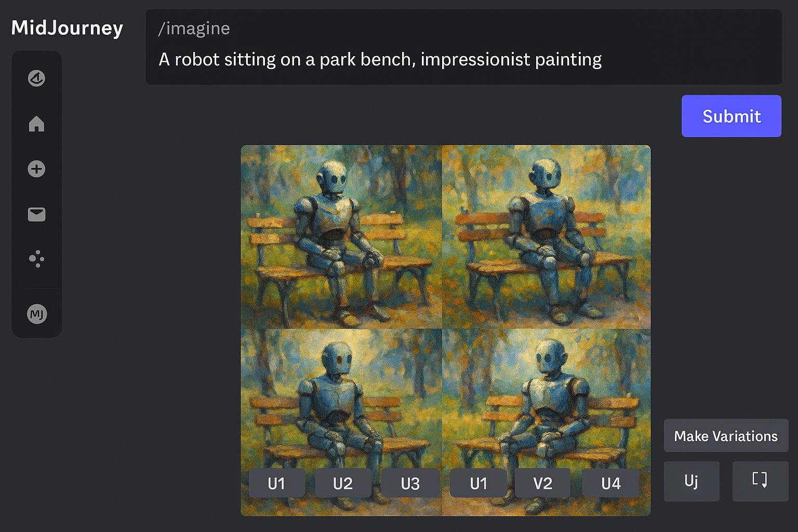Click the U4 upscale button
The width and height of the screenshot is (798, 532).
pos(611,483)
